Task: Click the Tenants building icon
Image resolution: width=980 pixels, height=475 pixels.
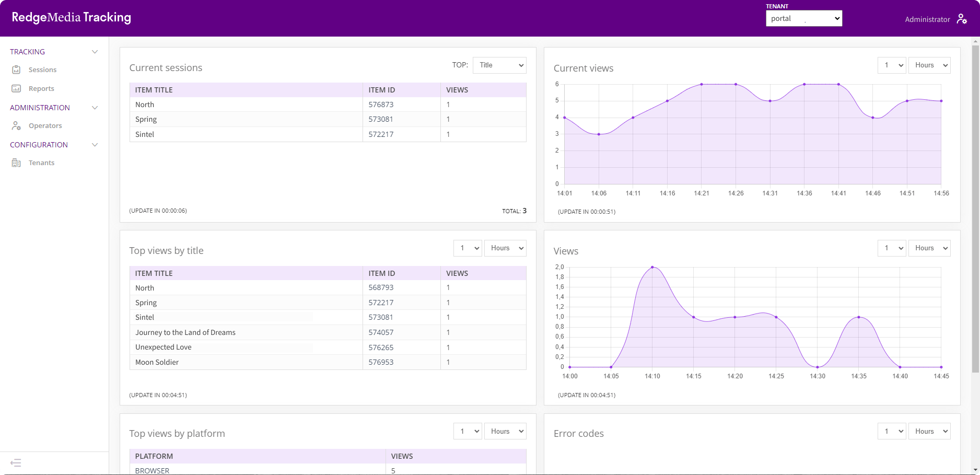Action: click(16, 163)
